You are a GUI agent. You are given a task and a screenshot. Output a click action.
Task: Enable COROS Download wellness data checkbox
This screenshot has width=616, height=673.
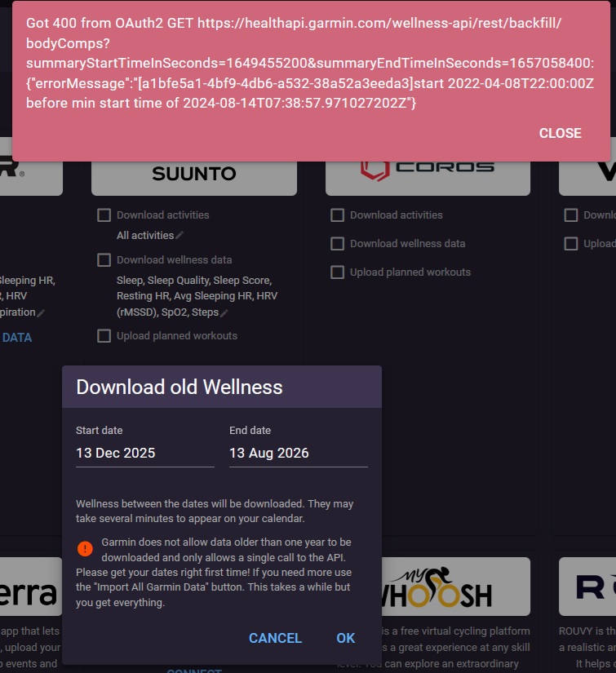(338, 244)
